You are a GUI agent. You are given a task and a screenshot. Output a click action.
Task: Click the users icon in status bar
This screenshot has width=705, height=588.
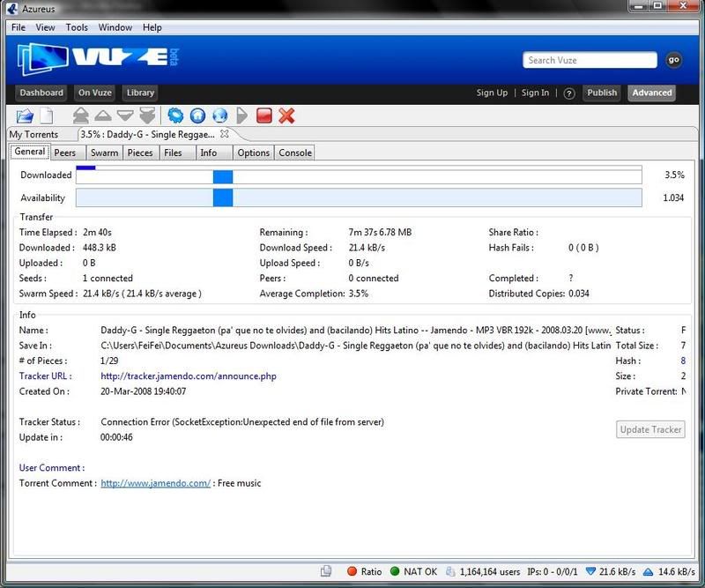click(x=449, y=571)
